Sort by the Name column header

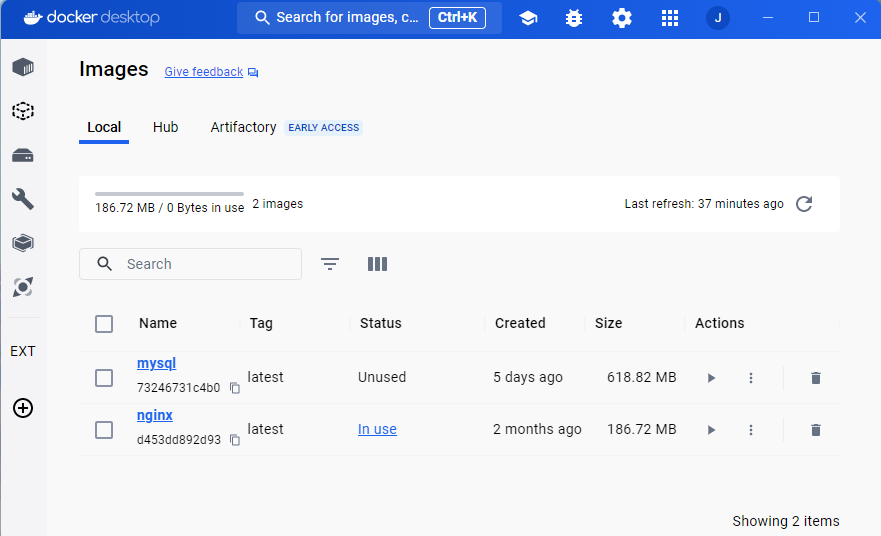pyautogui.click(x=158, y=323)
